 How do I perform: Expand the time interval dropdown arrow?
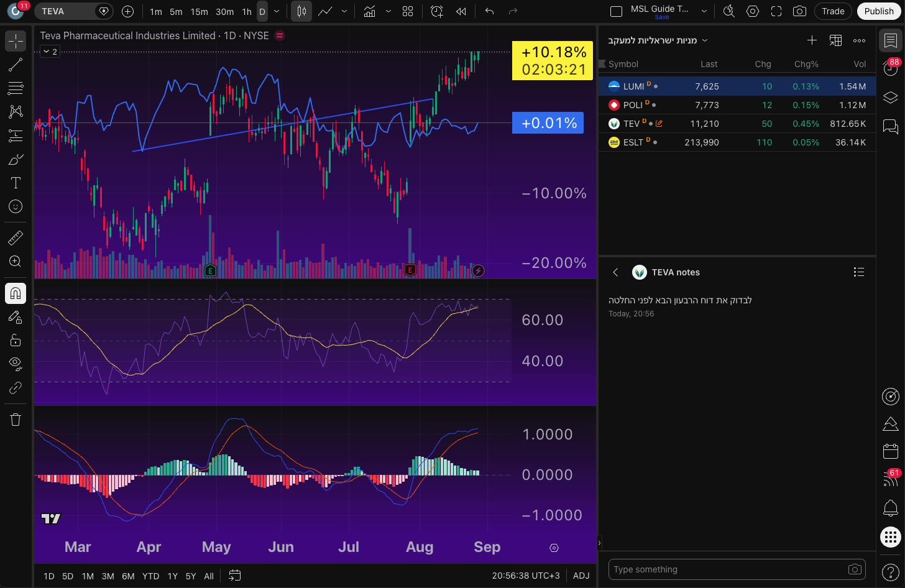[277, 11]
